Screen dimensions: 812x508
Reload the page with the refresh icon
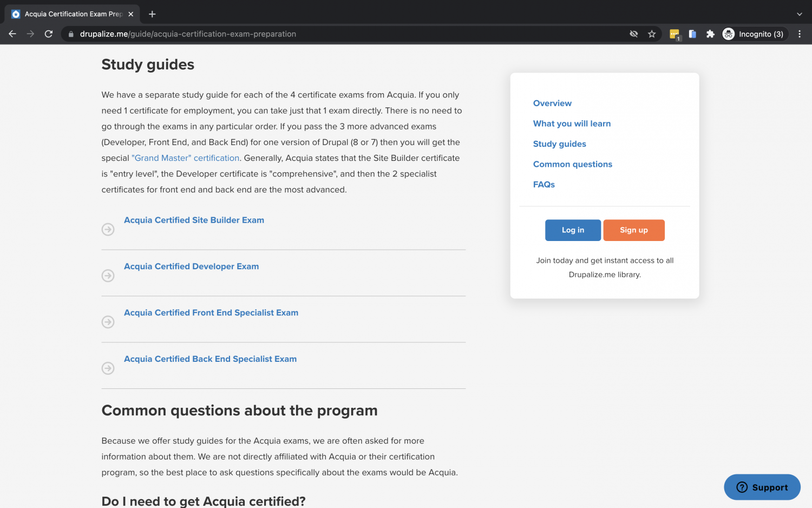tap(49, 34)
